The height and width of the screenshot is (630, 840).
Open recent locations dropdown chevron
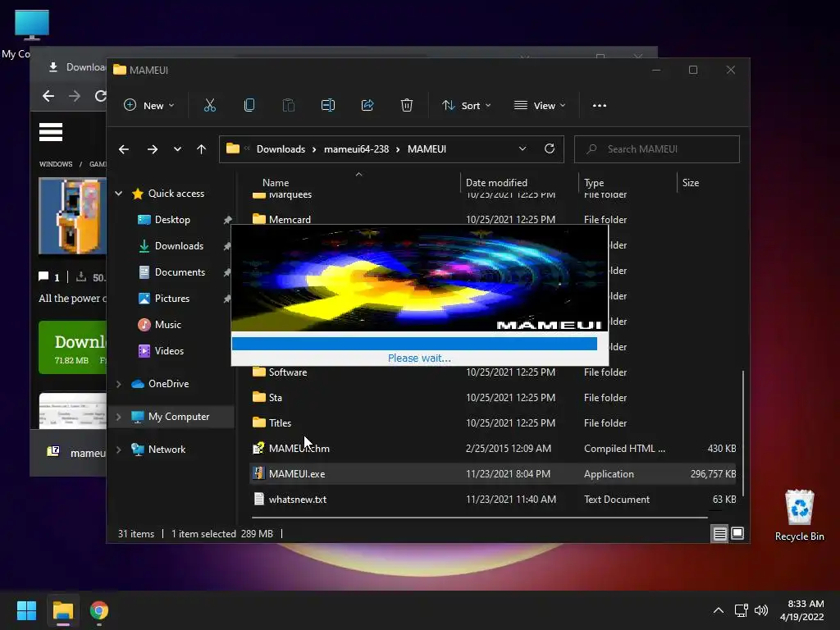pos(177,149)
